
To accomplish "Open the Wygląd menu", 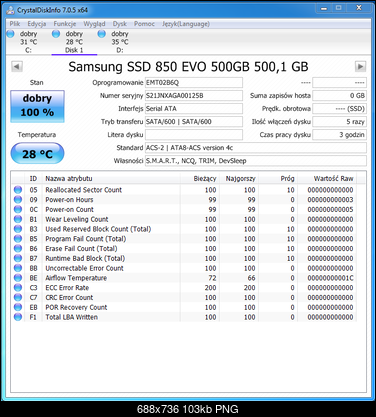I will click(x=94, y=24).
